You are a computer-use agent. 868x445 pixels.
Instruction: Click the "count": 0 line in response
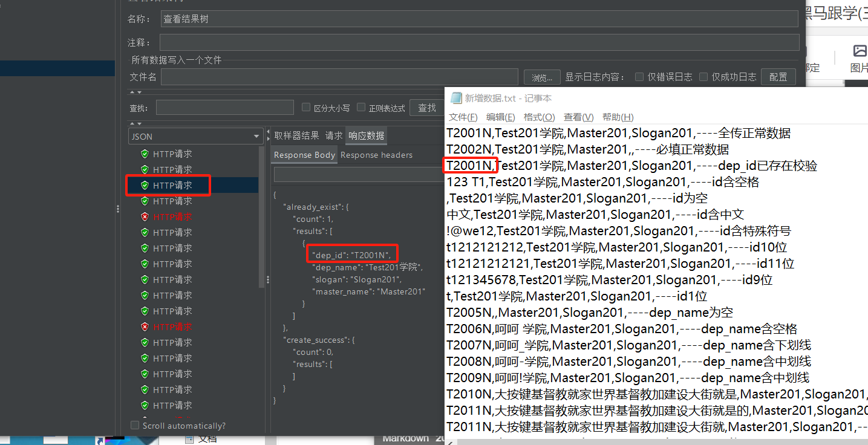(313, 352)
